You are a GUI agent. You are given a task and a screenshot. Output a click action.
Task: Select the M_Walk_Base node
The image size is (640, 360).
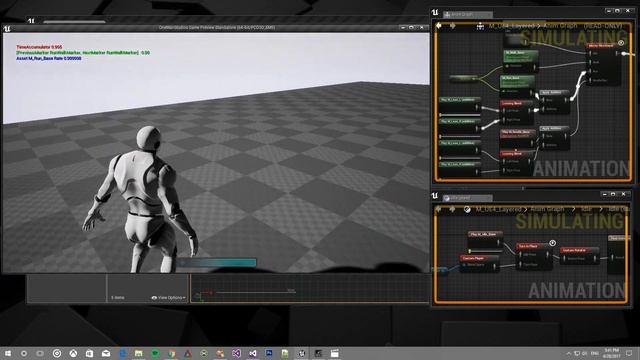click(x=521, y=60)
